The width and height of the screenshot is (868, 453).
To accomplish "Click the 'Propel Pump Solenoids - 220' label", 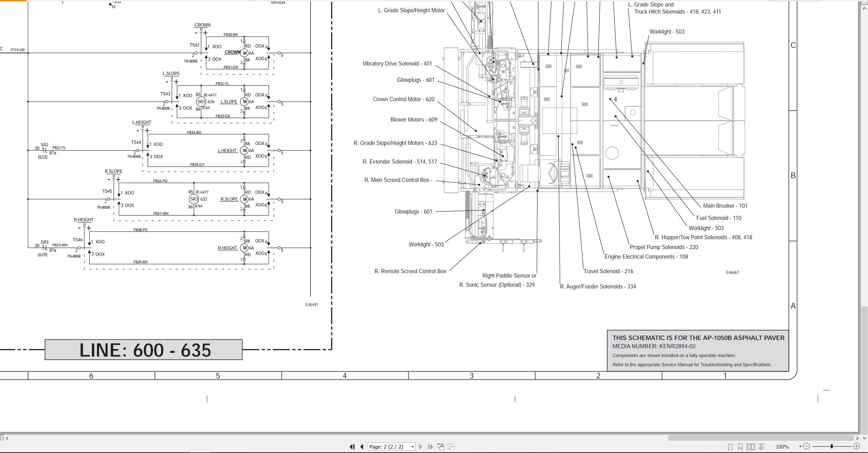I will pos(664,247).
